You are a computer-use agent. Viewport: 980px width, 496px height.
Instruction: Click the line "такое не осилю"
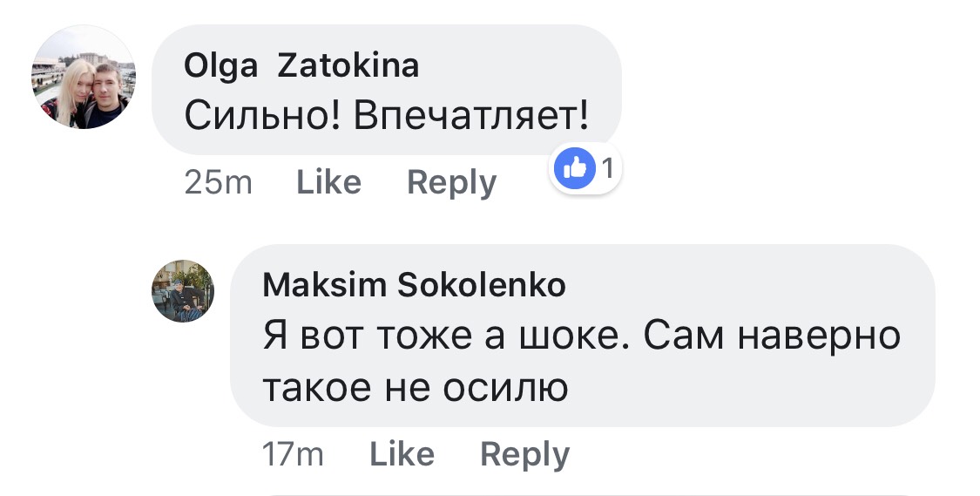pos(415,388)
